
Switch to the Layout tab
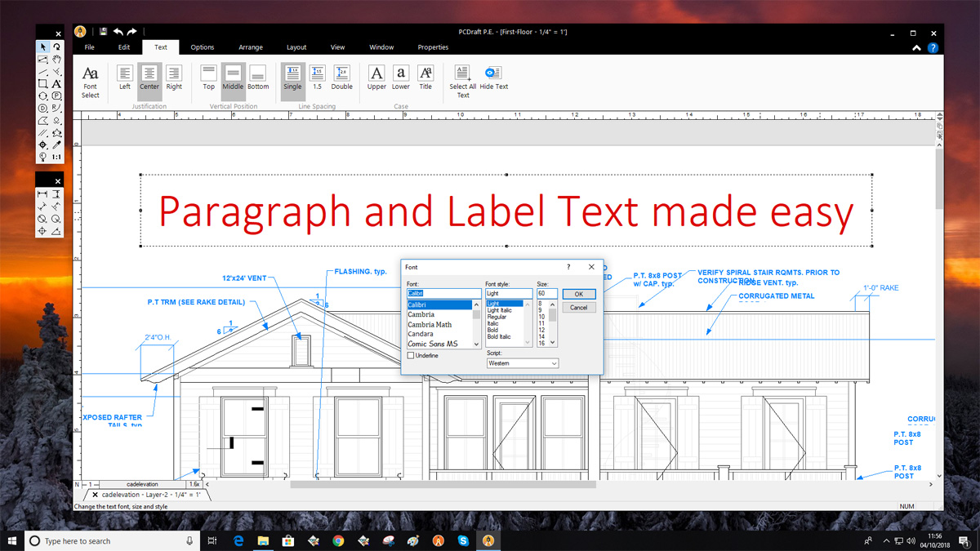[296, 47]
